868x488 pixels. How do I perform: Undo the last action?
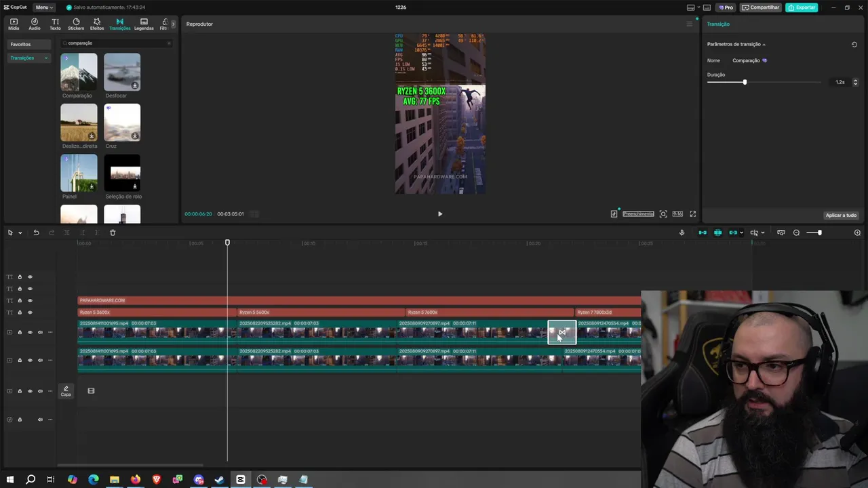pyautogui.click(x=36, y=233)
